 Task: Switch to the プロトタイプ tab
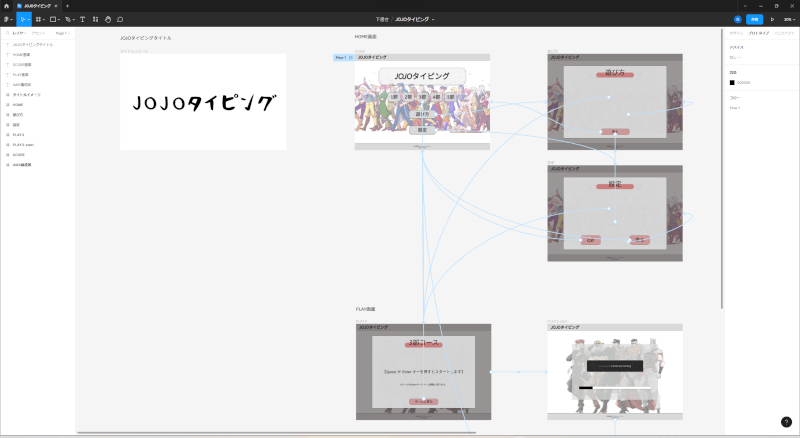(x=758, y=33)
